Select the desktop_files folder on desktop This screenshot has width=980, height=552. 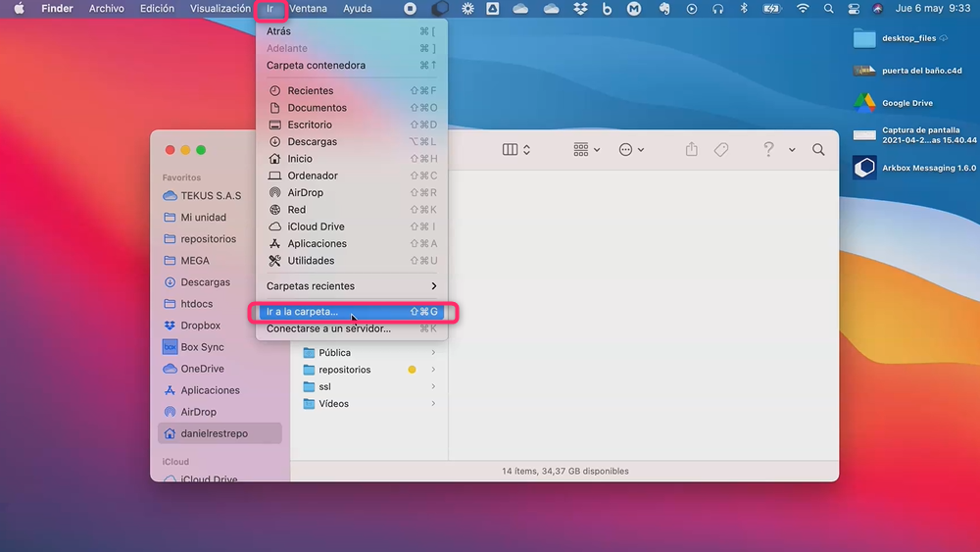864,38
